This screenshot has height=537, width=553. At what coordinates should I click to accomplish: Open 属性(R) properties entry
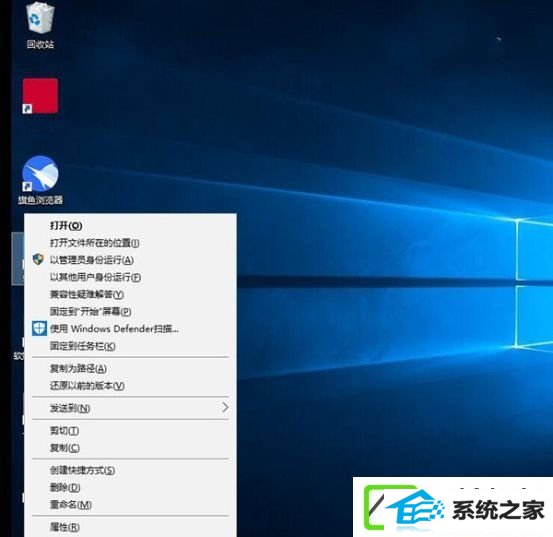coord(65,527)
